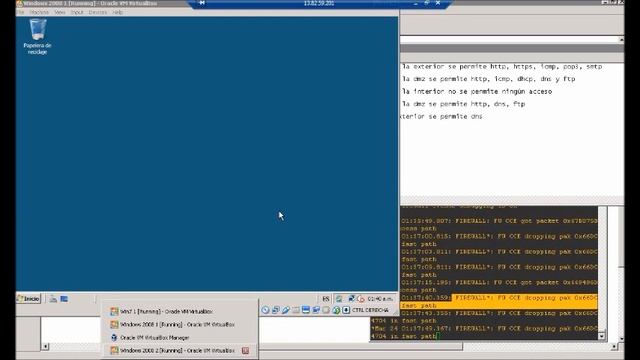Viewport: 640px width, 360px height.
Task: Open the Input menu
Action: click(x=77, y=12)
